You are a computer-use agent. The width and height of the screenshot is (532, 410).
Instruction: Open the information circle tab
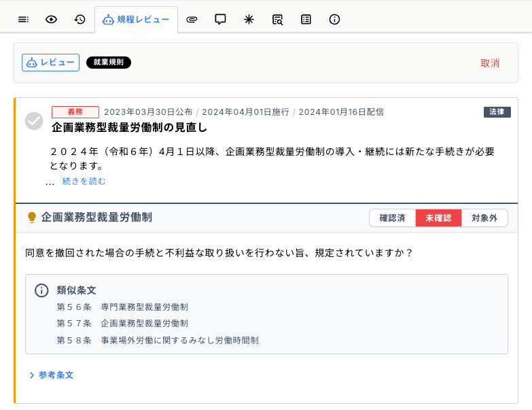point(334,20)
